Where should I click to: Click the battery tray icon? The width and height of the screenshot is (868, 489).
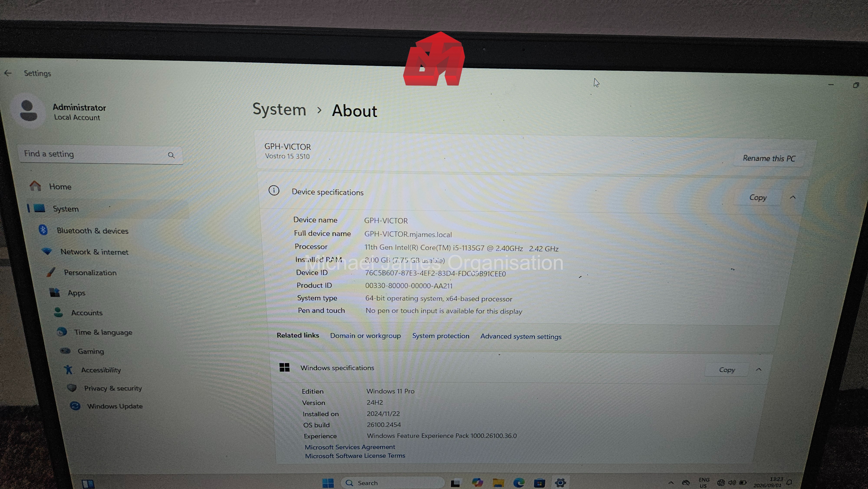pos(743,482)
